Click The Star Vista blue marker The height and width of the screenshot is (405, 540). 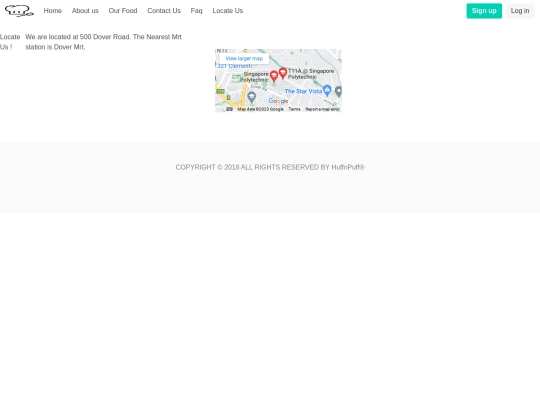point(327,91)
